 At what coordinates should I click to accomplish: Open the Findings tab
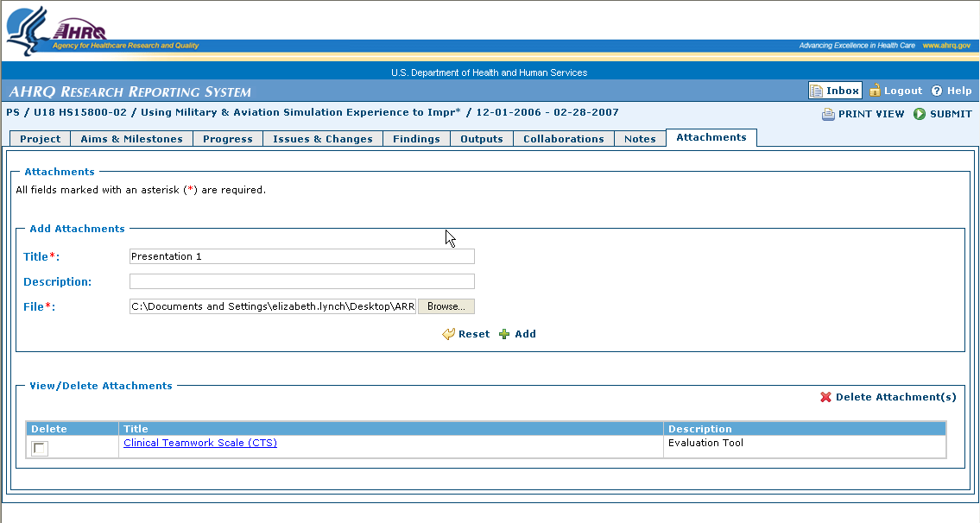(x=416, y=139)
